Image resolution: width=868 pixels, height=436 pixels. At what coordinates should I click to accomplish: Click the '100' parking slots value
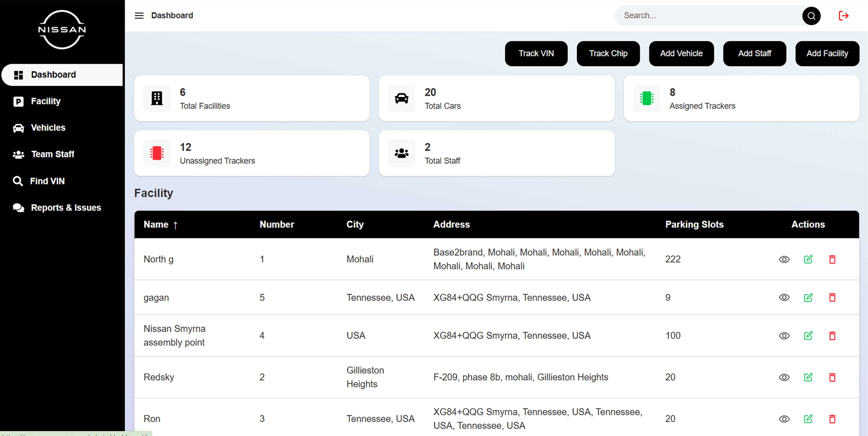tap(673, 336)
